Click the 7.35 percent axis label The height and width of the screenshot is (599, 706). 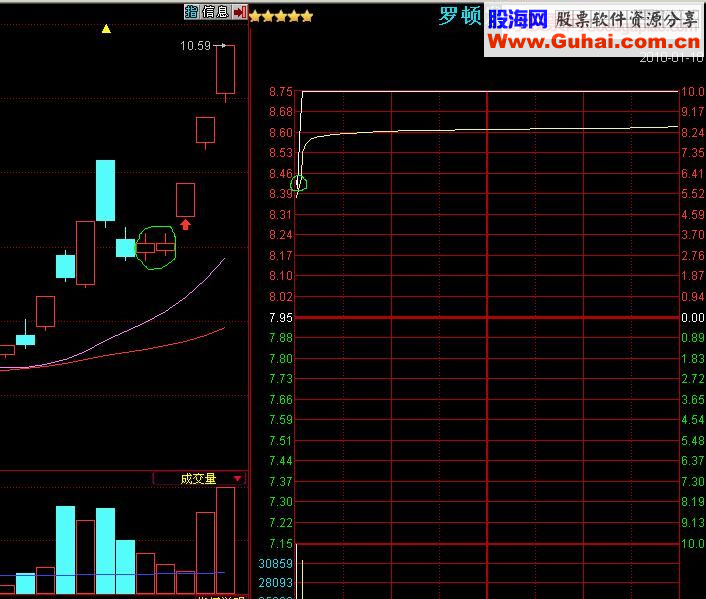coord(693,153)
